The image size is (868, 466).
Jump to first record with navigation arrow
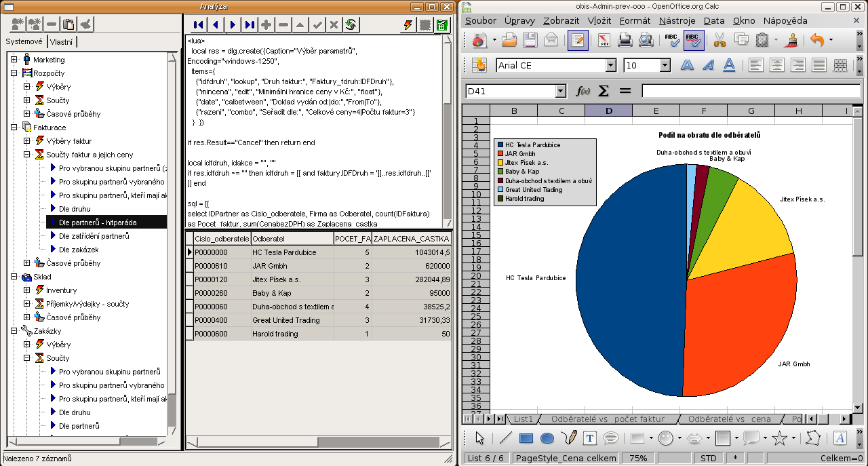(x=198, y=25)
